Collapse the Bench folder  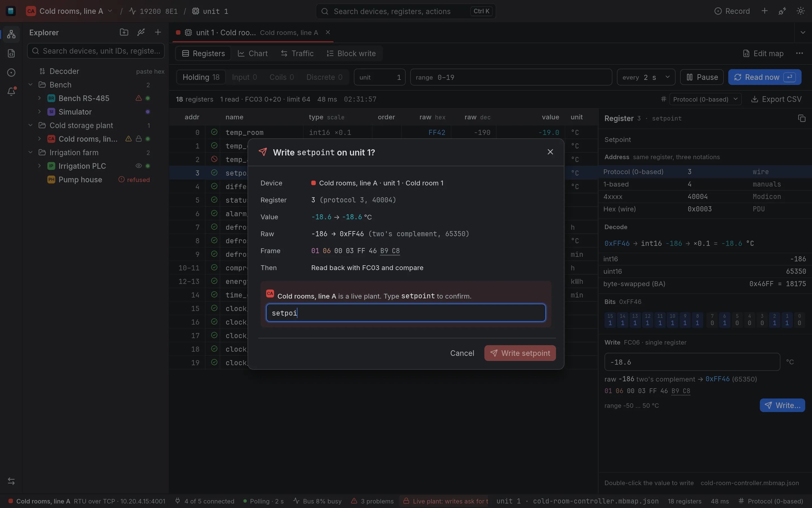click(30, 85)
